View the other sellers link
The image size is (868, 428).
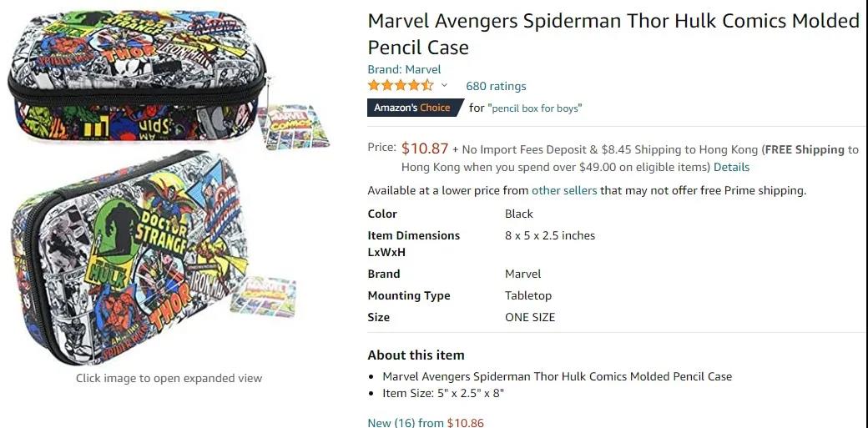click(564, 190)
